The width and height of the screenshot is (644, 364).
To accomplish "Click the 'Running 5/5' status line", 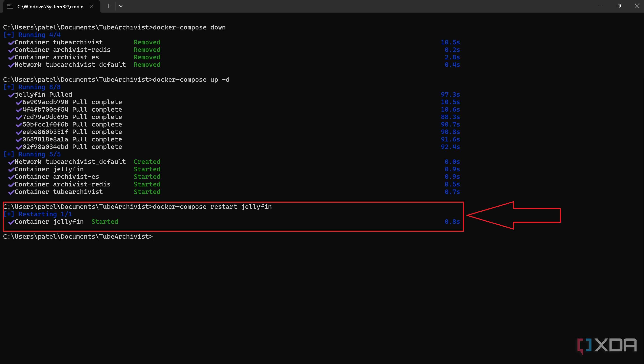I will 32,154.
